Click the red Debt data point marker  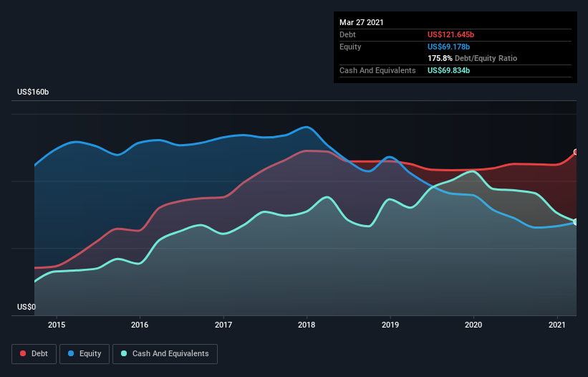pyautogui.click(x=576, y=152)
